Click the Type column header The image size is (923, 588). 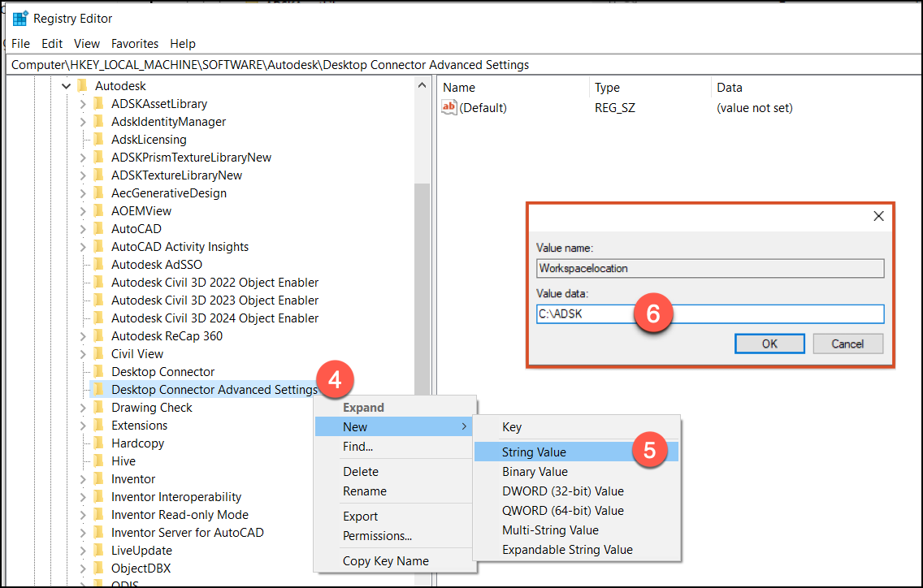pyautogui.click(x=607, y=87)
